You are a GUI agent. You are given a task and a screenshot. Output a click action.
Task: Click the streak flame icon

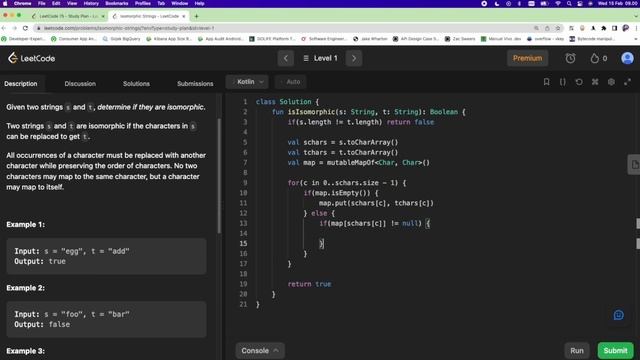pos(594,58)
